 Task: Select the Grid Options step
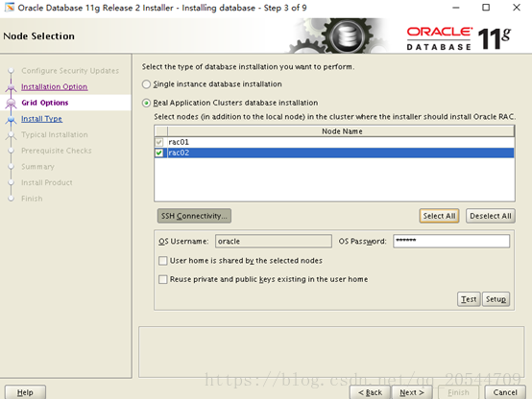tap(45, 103)
